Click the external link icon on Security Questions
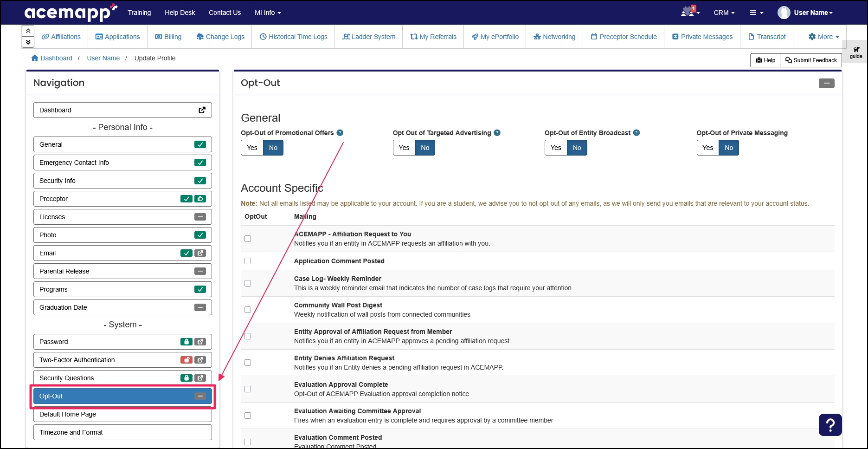Viewport: 868px width, 449px height. click(x=200, y=377)
